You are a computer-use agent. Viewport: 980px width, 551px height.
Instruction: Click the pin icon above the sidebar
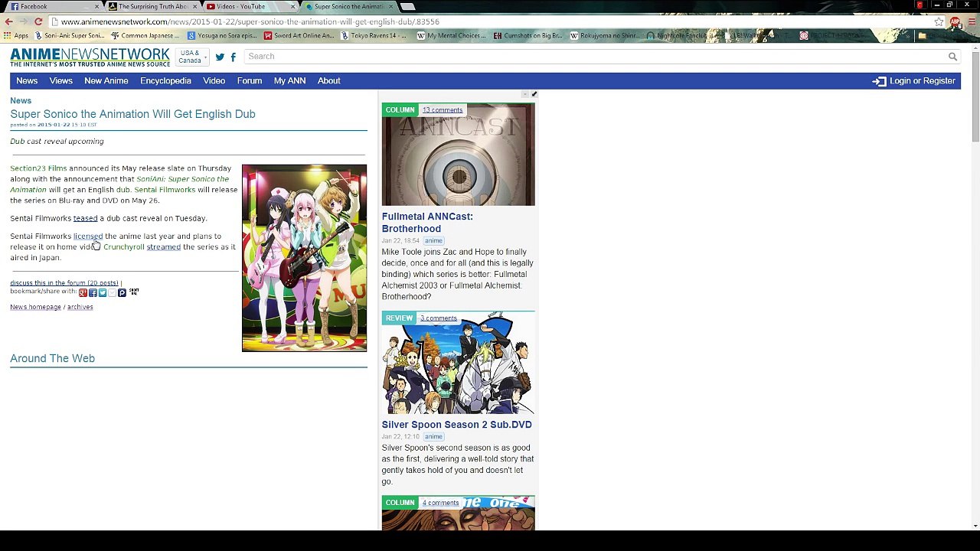(x=534, y=94)
